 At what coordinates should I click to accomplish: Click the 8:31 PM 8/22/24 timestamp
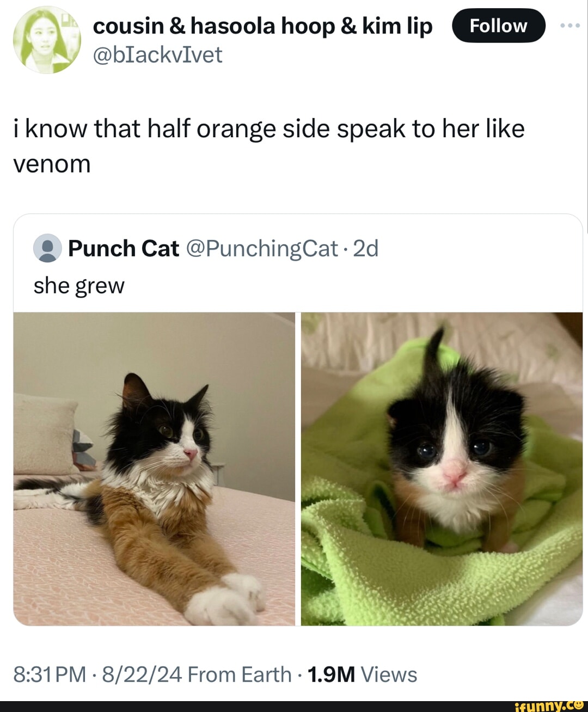coord(97,674)
